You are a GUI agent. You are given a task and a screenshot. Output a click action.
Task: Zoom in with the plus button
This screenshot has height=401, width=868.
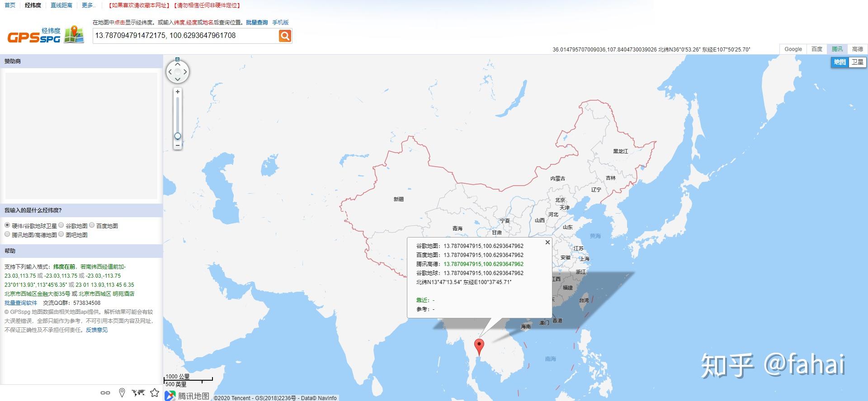click(x=178, y=92)
